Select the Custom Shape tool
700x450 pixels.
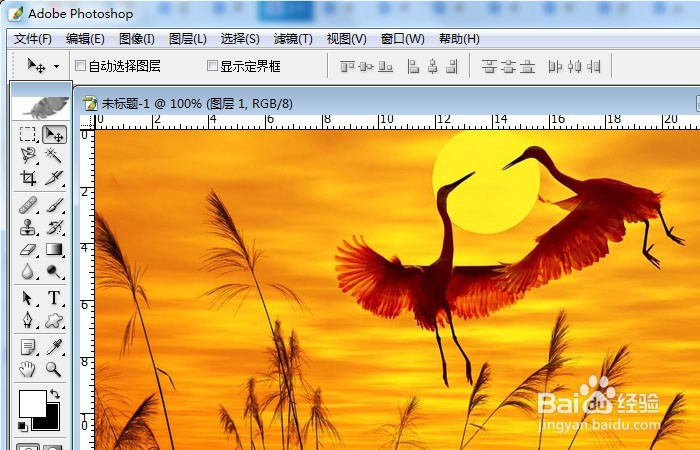pyautogui.click(x=54, y=320)
